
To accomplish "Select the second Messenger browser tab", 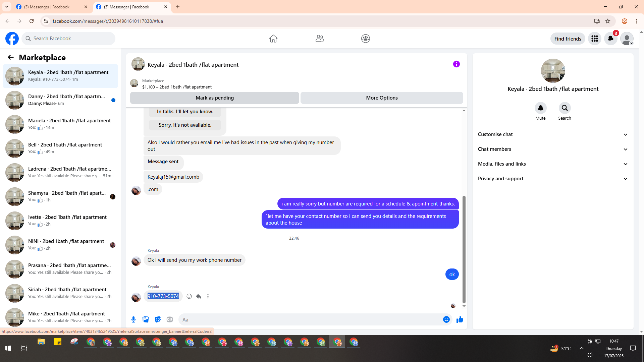I will [131, 7].
